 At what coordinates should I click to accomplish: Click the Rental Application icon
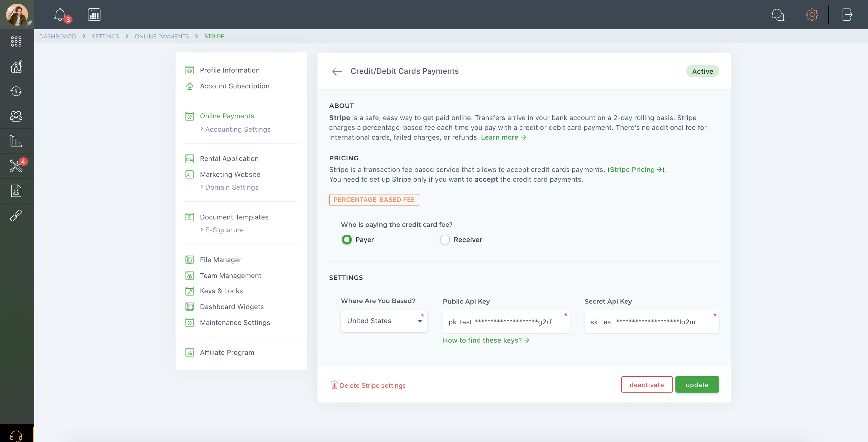(x=190, y=159)
